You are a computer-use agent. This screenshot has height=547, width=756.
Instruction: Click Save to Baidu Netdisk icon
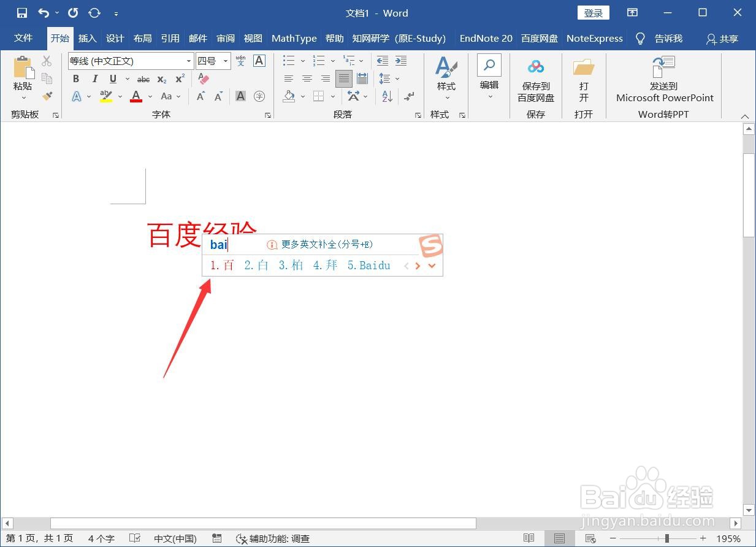(x=536, y=67)
